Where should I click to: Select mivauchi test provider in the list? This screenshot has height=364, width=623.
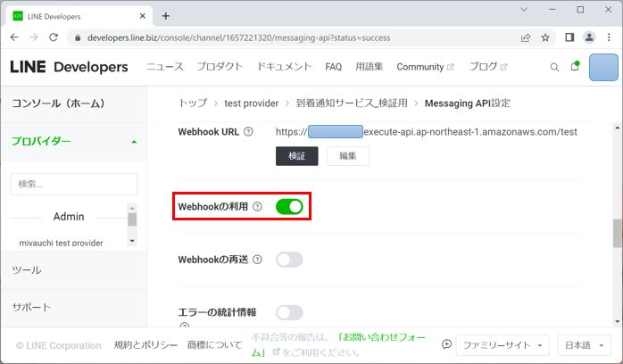pos(61,243)
